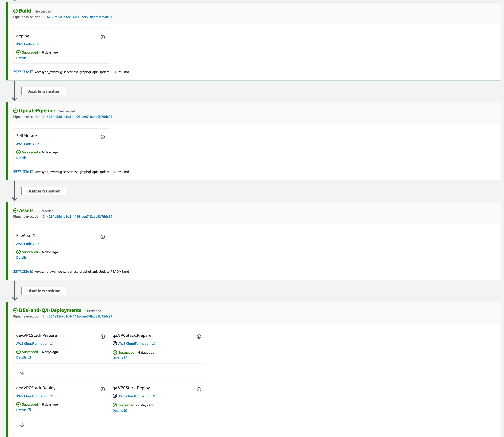Open qa.VPCStack.Prepare info icon
The image size is (504, 437).
pos(199,337)
